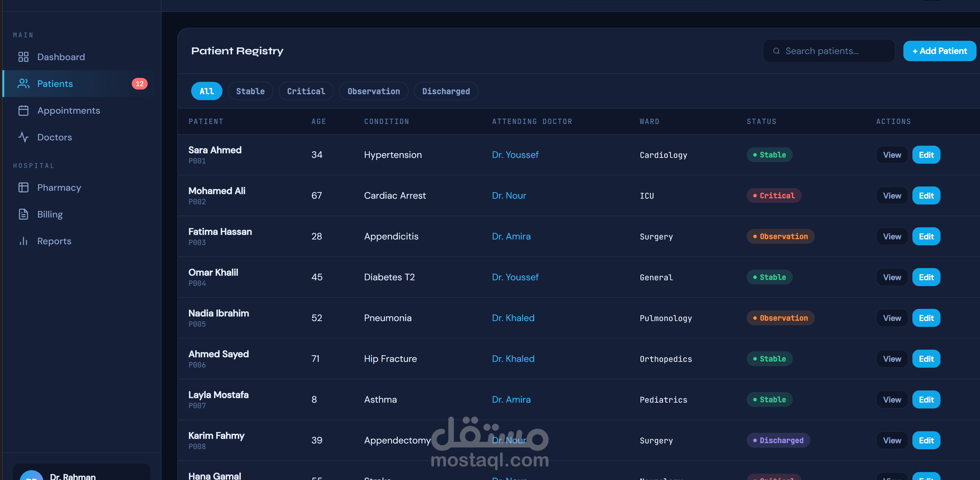Click the Patients people icon
Viewport: 980px width, 480px height.
23,84
